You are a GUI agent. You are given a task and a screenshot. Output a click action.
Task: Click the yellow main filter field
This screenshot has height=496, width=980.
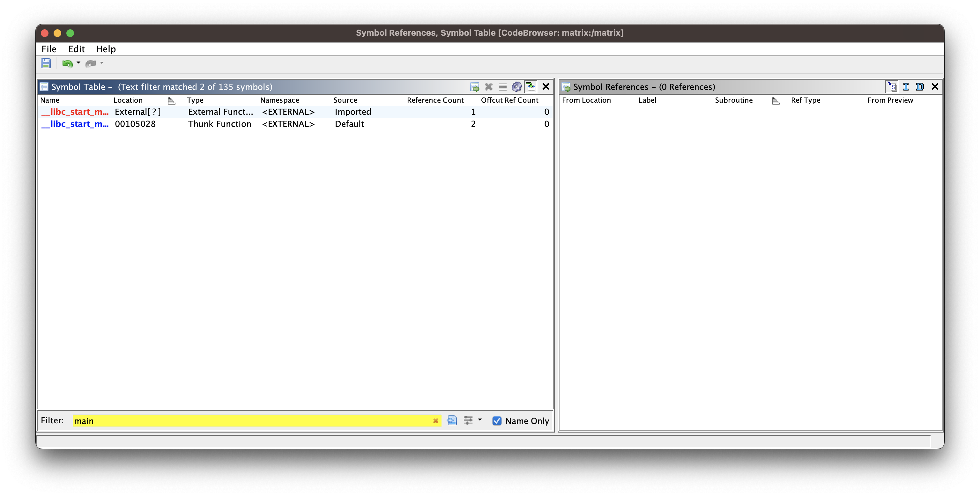tap(251, 421)
